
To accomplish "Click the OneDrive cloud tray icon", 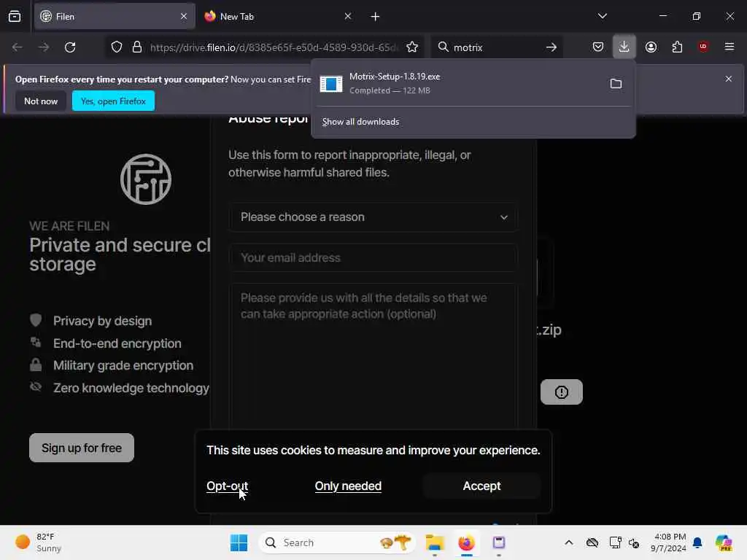I will tap(592, 542).
